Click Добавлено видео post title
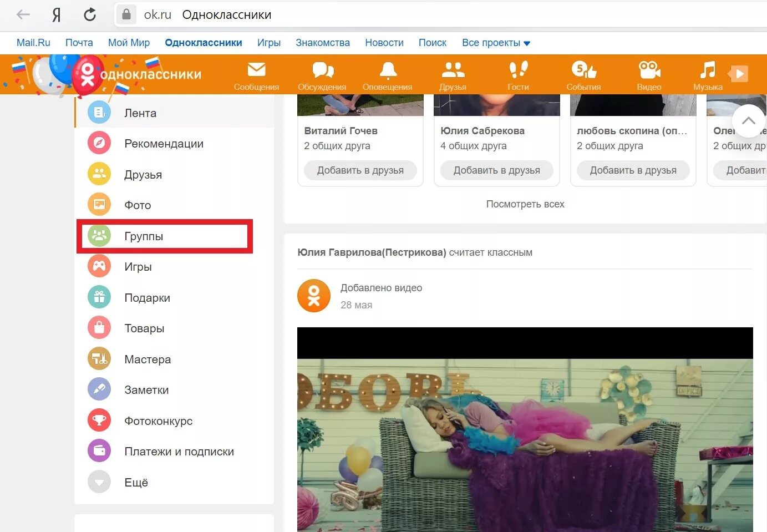 point(381,288)
